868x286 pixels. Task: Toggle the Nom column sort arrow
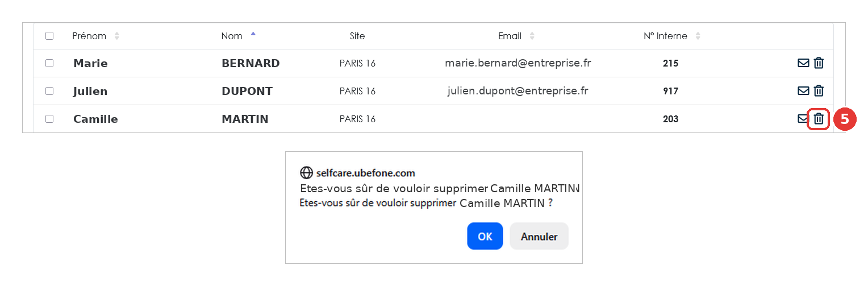click(x=253, y=34)
